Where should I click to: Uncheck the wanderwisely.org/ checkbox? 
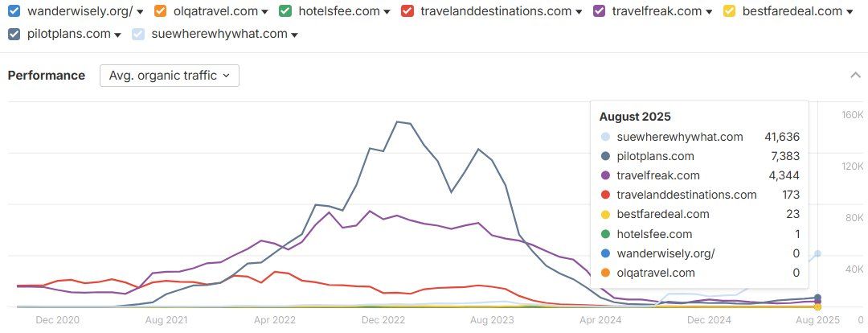coord(15,10)
